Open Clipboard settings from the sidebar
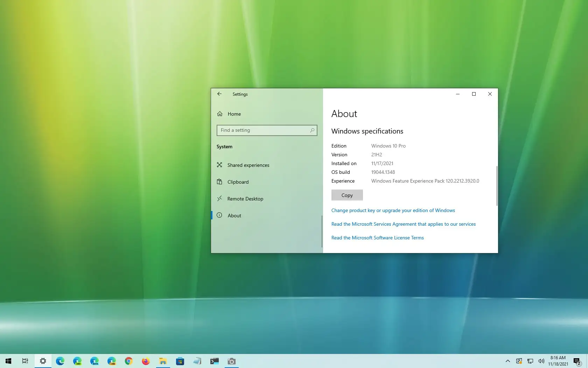588x368 pixels. (x=238, y=182)
